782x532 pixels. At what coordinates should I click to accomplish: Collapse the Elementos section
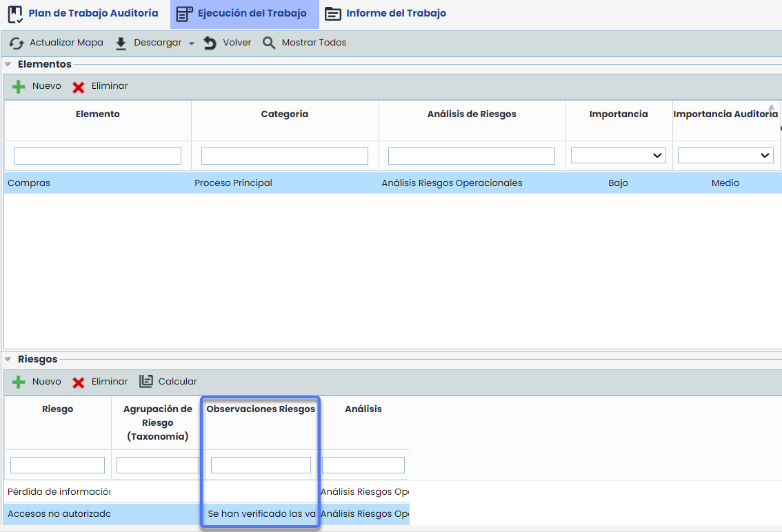click(x=8, y=64)
